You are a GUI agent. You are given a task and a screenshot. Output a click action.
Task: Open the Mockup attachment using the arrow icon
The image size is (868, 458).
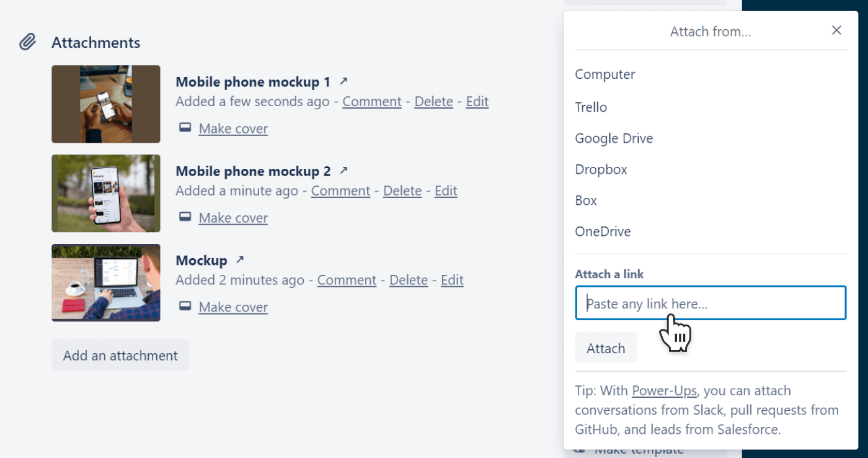[x=239, y=259]
